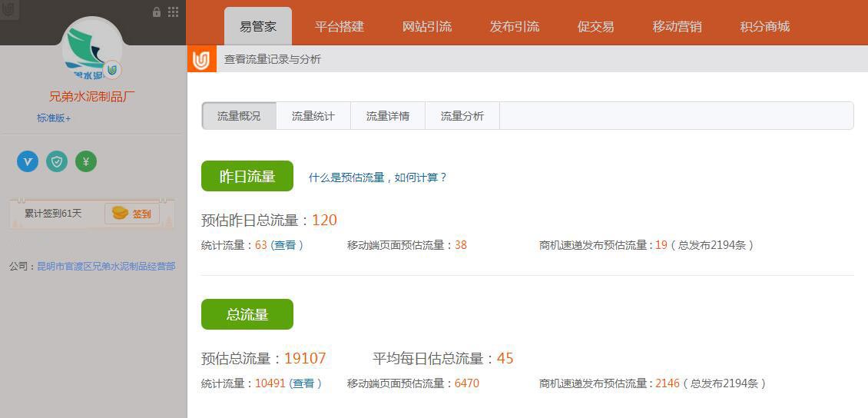This screenshot has height=418, width=868.
Task: Click the blue V verification badge
Action: 28,161
